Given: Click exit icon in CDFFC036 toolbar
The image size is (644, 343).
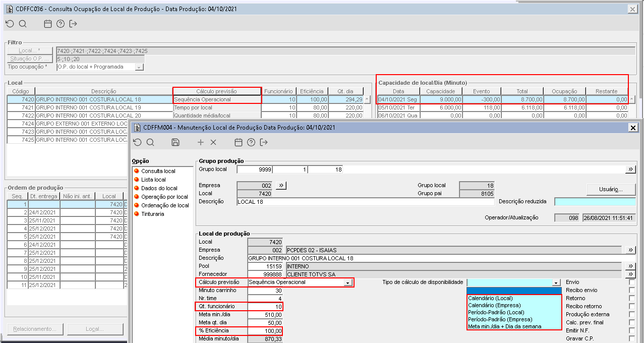Looking at the screenshot, I should 74,24.
